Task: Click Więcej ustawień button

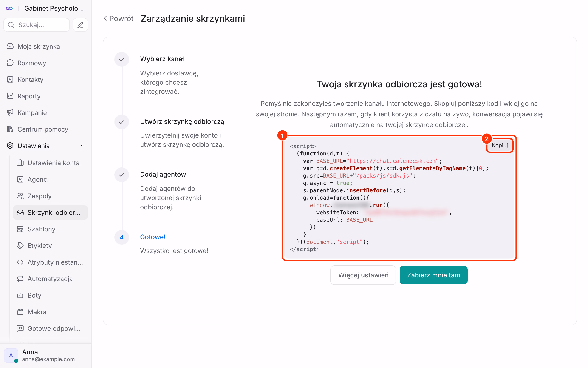Action: [x=363, y=275]
